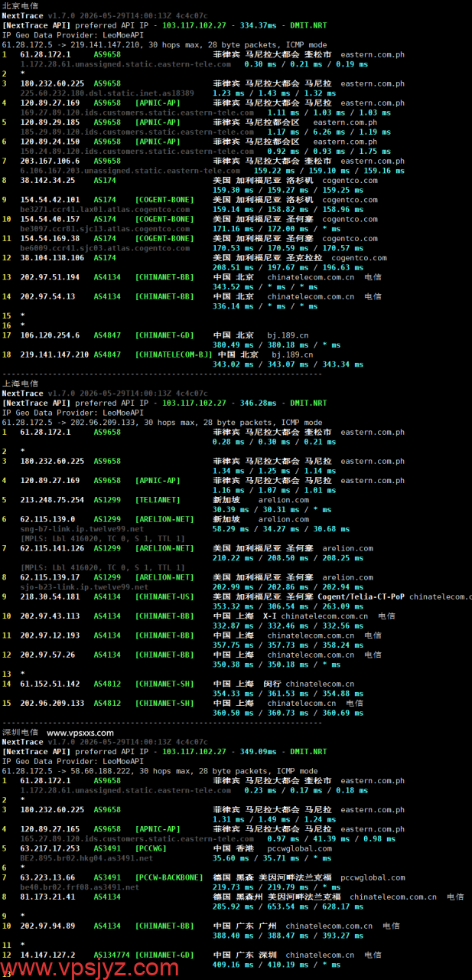Select API latency value '346.28ms'
Viewport: 472px width, 980px height.
(x=256, y=403)
